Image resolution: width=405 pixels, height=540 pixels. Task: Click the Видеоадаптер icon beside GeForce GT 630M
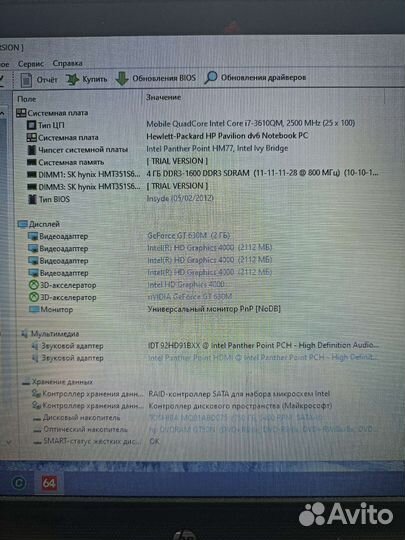[33, 237]
